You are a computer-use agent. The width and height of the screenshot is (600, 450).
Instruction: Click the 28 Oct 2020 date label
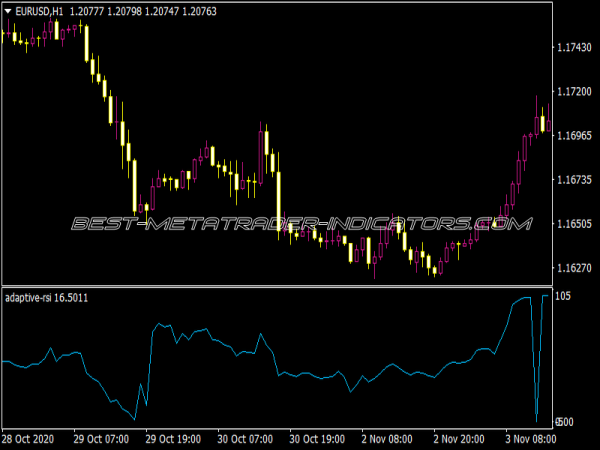coord(28,439)
